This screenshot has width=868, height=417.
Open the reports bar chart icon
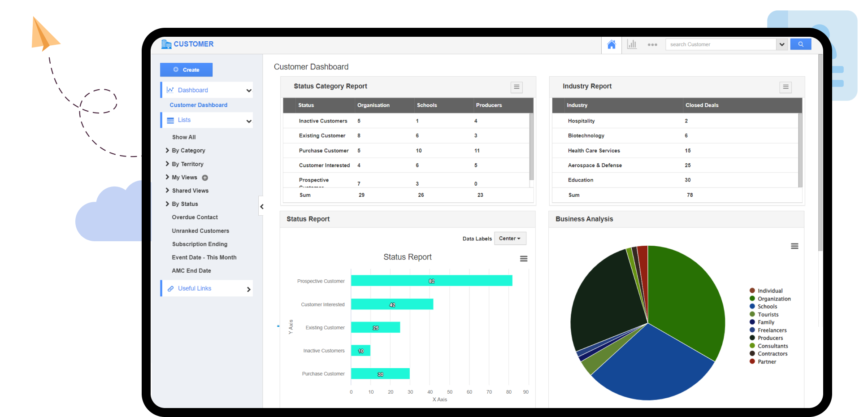[632, 44]
